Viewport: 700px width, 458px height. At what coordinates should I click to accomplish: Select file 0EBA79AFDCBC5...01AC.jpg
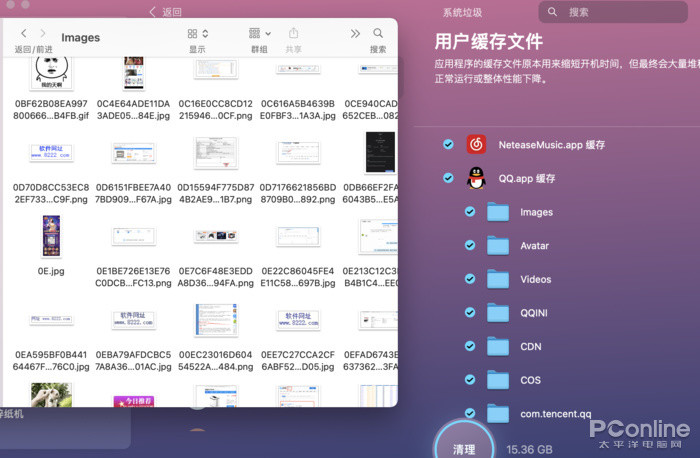pyautogui.click(x=133, y=361)
